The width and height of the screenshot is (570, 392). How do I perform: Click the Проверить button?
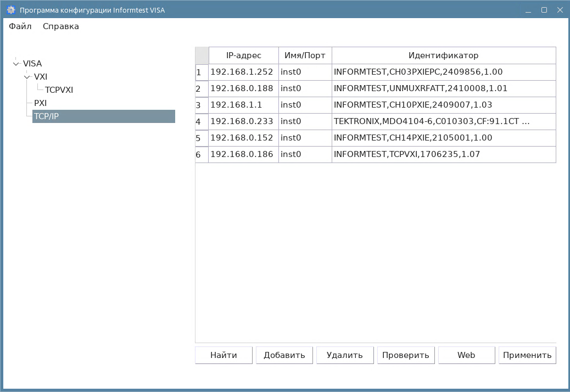point(406,355)
